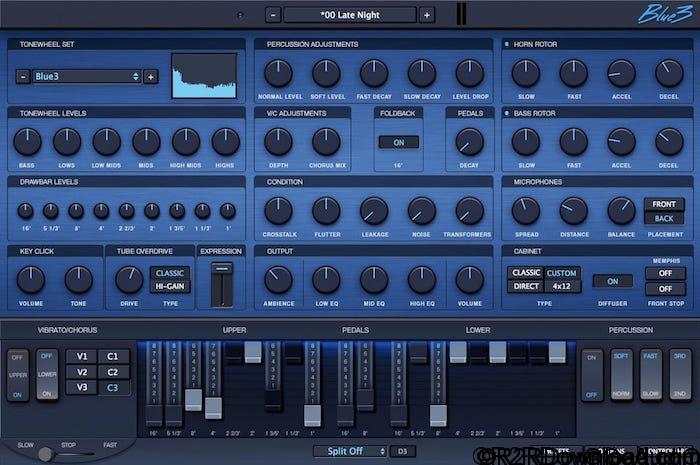Select vibrato mode V2
This screenshot has height=465, width=700.
82,372
